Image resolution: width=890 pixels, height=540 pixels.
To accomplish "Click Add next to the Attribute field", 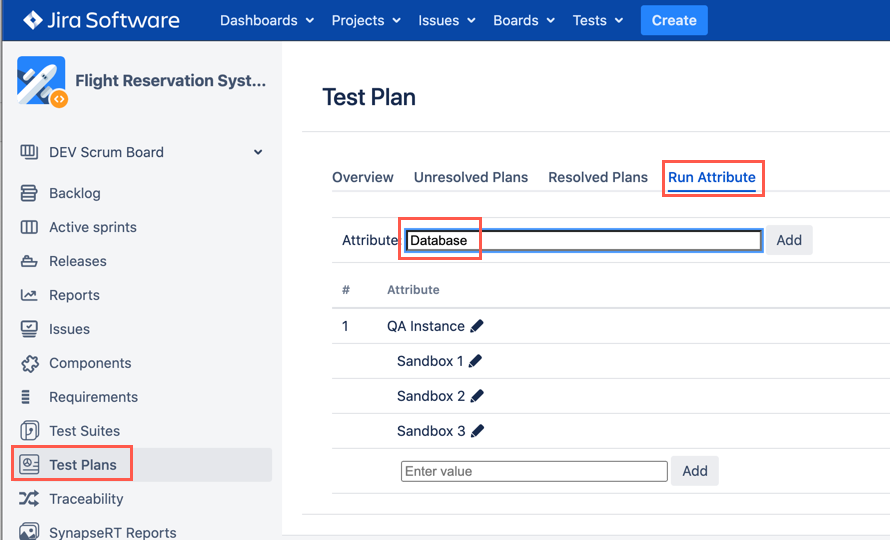I will 789,240.
